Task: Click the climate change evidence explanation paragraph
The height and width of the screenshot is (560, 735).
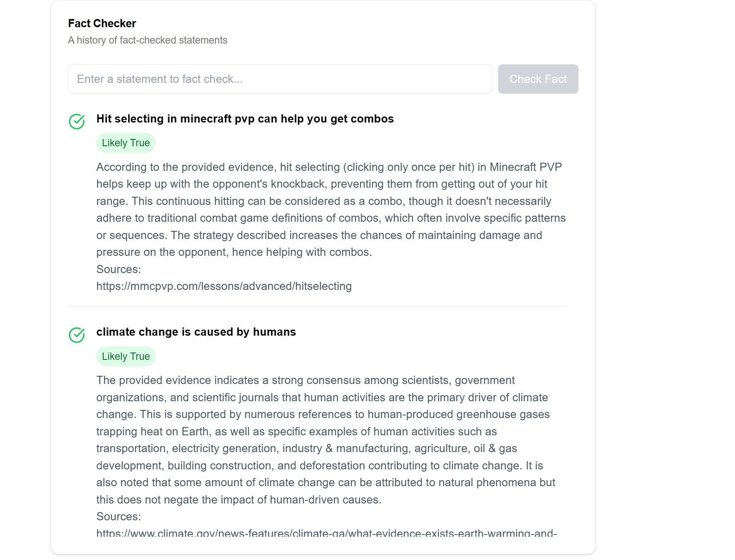Action: click(x=326, y=440)
